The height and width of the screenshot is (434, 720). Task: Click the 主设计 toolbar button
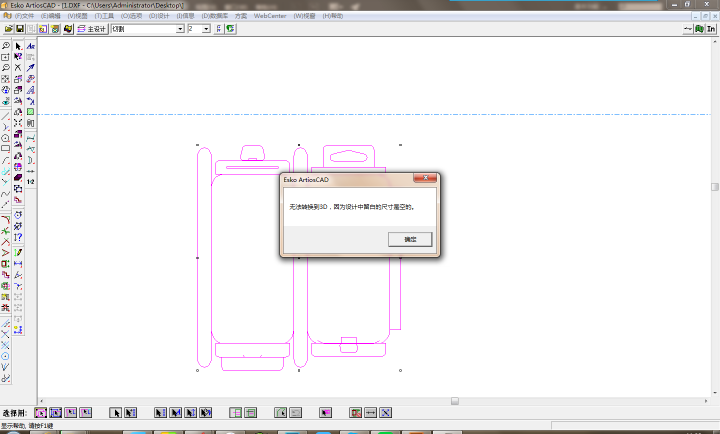[93, 29]
